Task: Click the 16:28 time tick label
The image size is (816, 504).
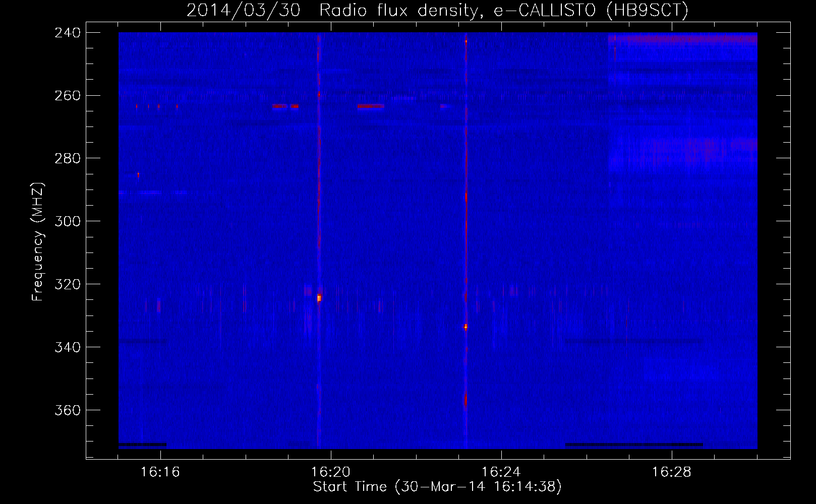Action: coord(672,472)
